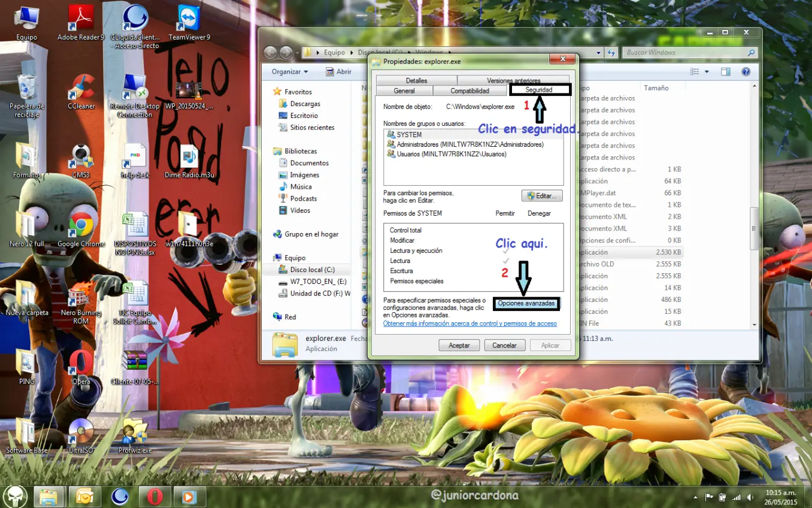The width and height of the screenshot is (812, 508).
Task: Launch TeamViewer 9 from the desktop
Action: point(189,23)
